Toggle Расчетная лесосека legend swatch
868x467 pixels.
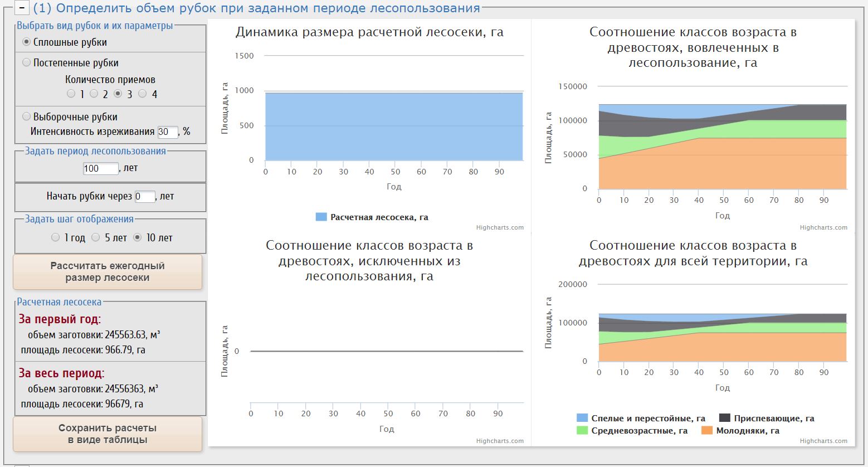pos(321,217)
